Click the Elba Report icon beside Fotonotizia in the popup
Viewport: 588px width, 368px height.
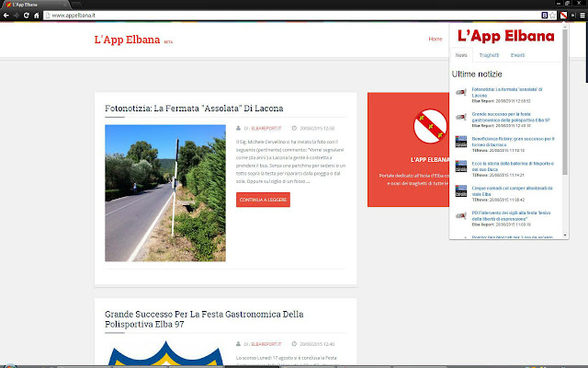461,92
